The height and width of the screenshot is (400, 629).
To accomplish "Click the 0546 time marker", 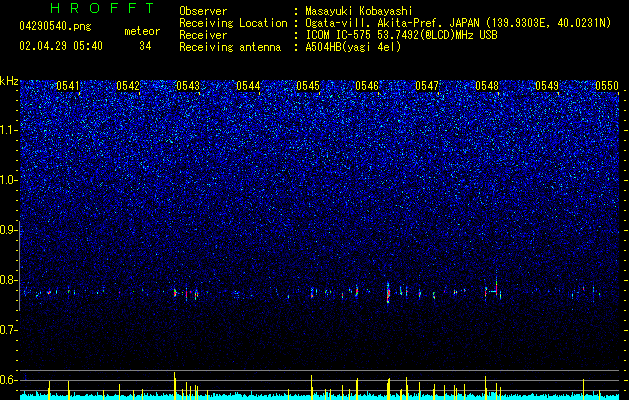I will (x=367, y=86).
